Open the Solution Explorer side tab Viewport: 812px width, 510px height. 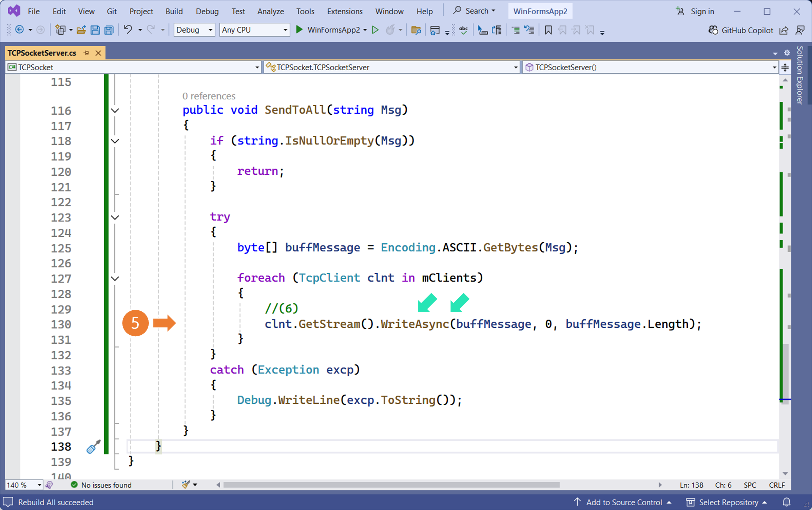pyautogui.click(x=800, y=75)
